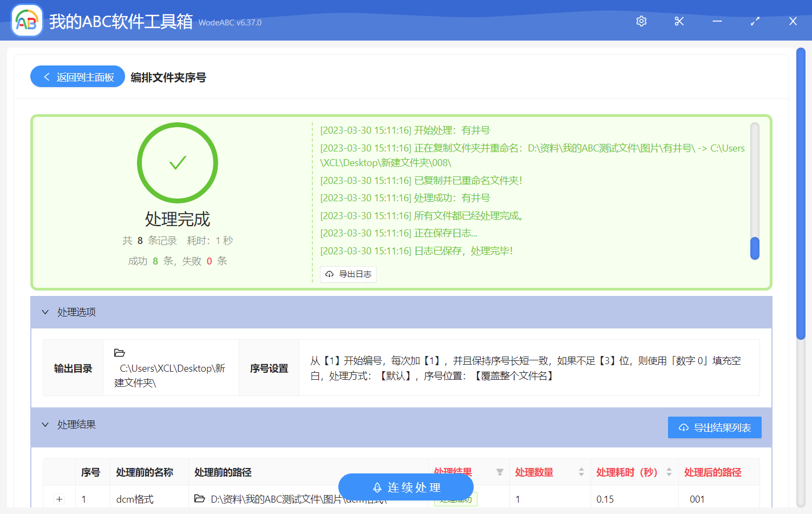The width and height of the screenshot is (812, 514).
Task: Click the cloud icon on 导出结果列表 button
Action: tap(683, 427)
